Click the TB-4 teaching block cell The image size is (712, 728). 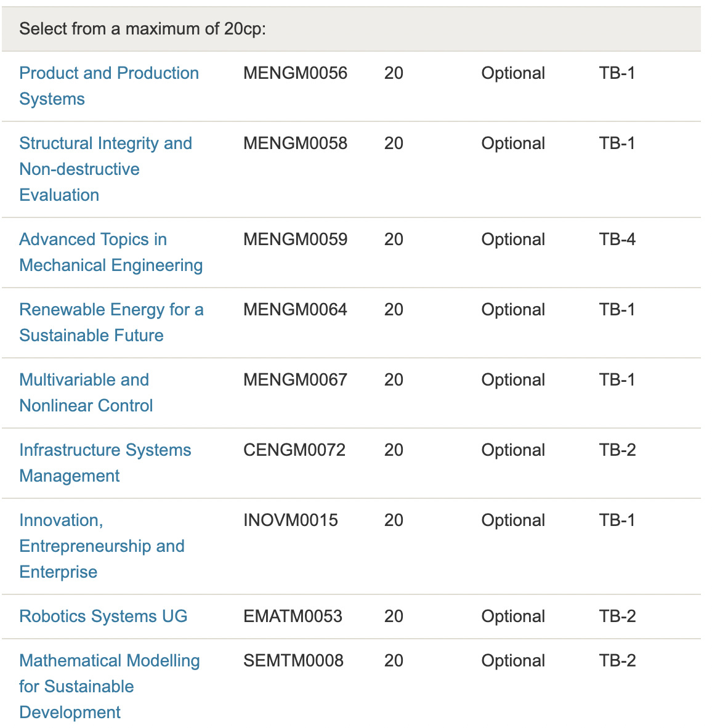(x=617, y=239)
